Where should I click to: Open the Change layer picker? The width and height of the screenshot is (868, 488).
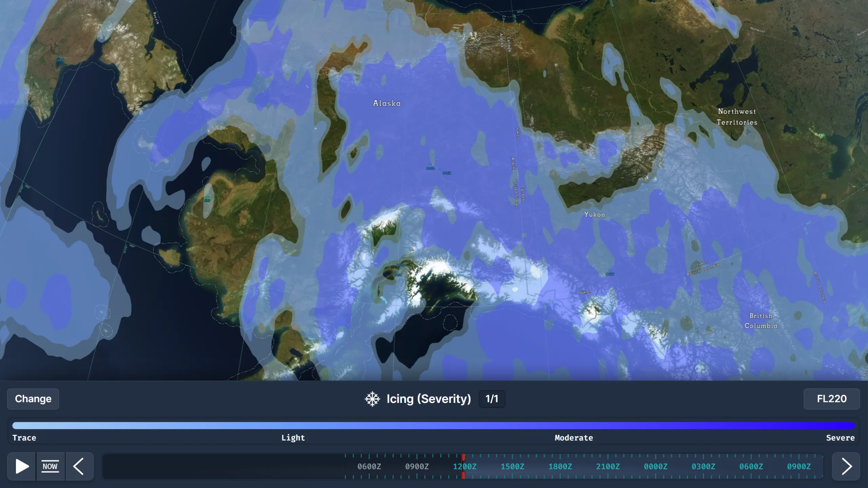pyautogui.click(x=33, y=399)
